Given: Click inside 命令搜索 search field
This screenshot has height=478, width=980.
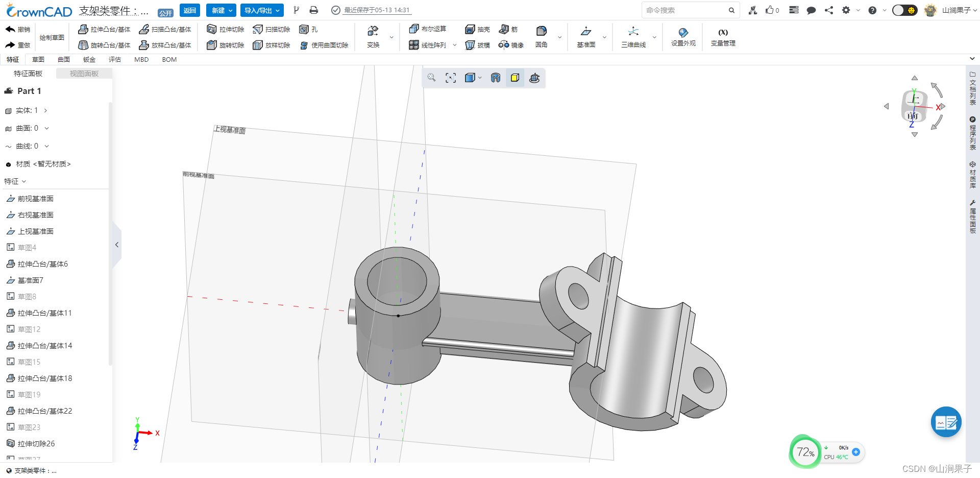Looking at the screenshot, I should (x=690, y=10).
